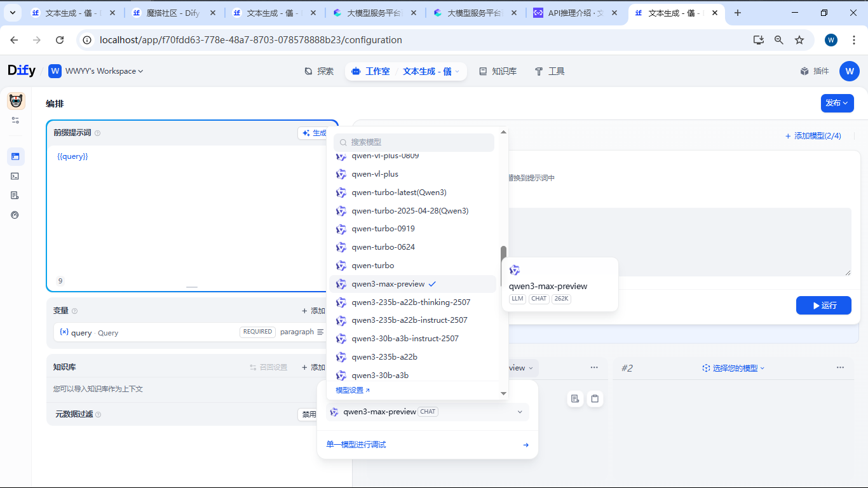Viewport: 868px width, 488px height.
Task: Go to the 知识库 nav item in the header
Action: pyautogui.click(x=498, y=71)
